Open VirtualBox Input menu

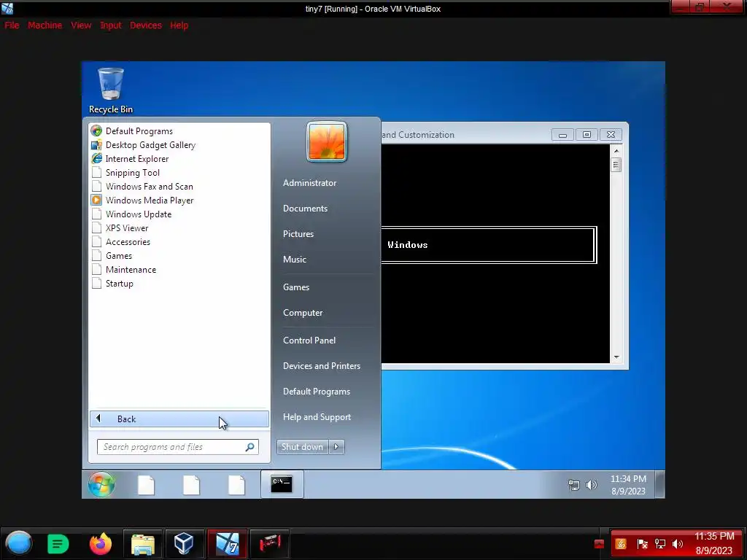(111, 26)
